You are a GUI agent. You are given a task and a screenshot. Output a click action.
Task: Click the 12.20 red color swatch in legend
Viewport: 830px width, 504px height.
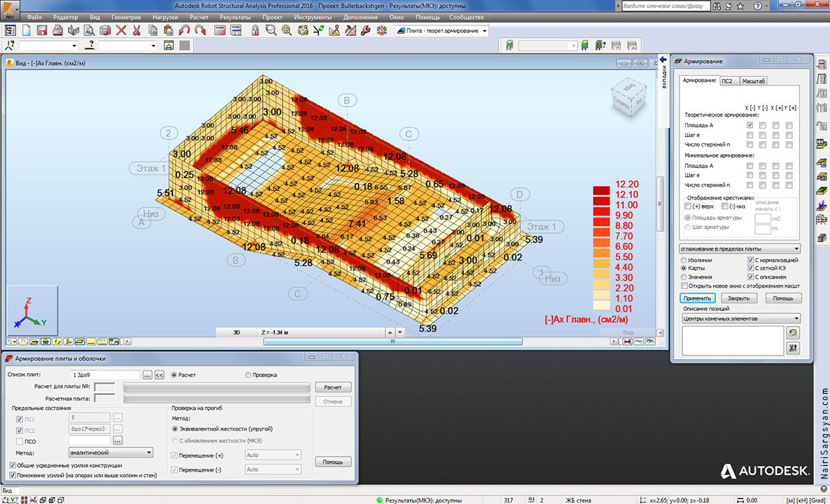tap(601, 189)
